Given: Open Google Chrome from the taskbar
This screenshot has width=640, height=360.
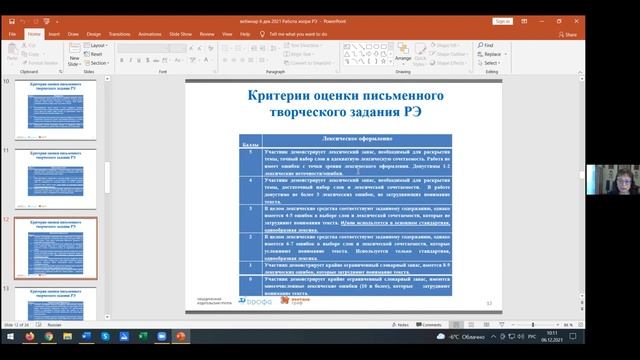Looking at the screenshot, I should click(49, 336).
